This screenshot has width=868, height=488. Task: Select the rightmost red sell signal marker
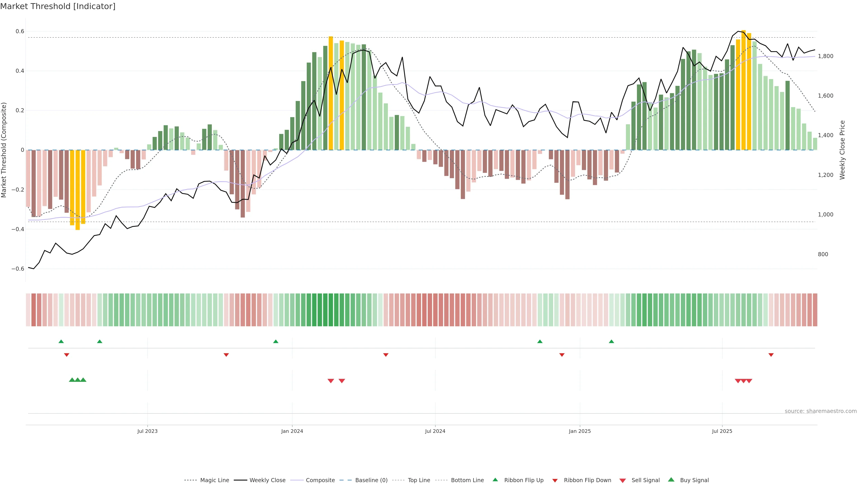749,381
